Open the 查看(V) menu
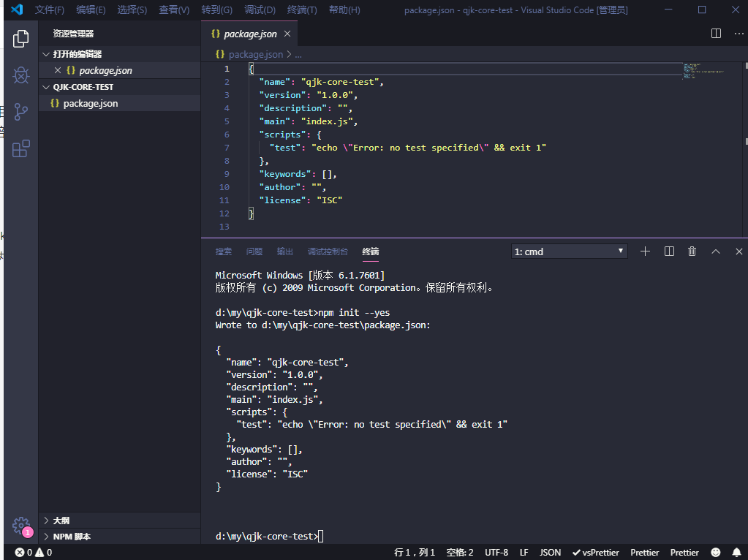The height and width of the screenshot is (560, 748). [x=174, y=10]
